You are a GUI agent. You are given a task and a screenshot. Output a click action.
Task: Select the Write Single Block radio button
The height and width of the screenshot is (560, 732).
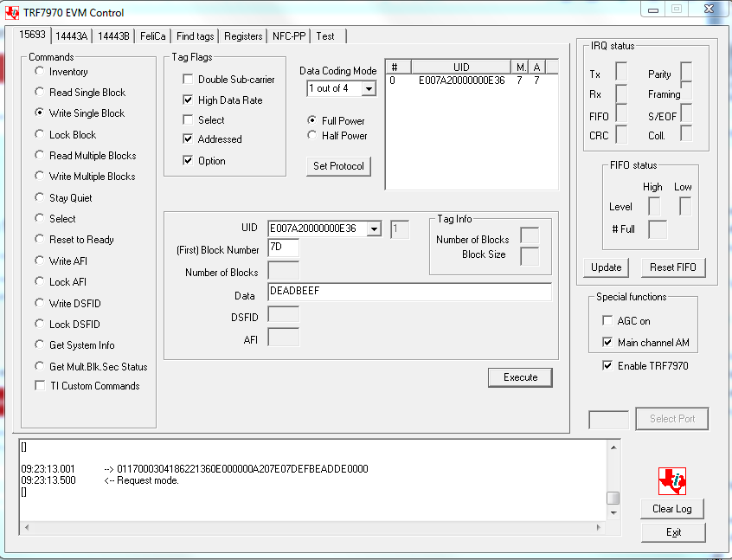click(39, 113)
